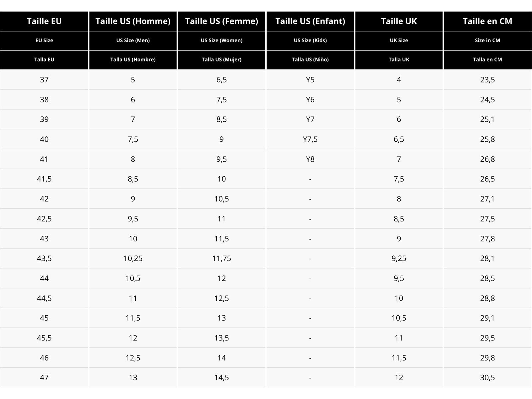This screenshot has height=399, width=532.
Task: Select the 14,5 women's US size cell
Action: pos(221,377)
